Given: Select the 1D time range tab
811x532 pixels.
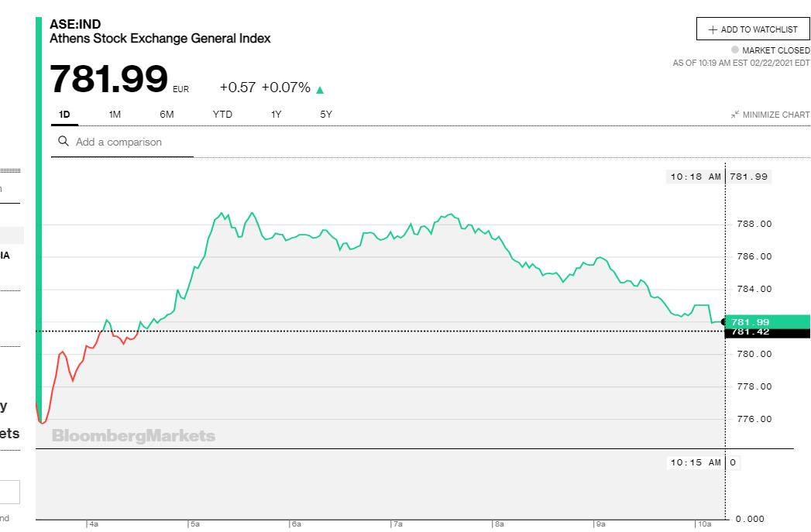Looking at the screenshot, I should coord(64,115).
